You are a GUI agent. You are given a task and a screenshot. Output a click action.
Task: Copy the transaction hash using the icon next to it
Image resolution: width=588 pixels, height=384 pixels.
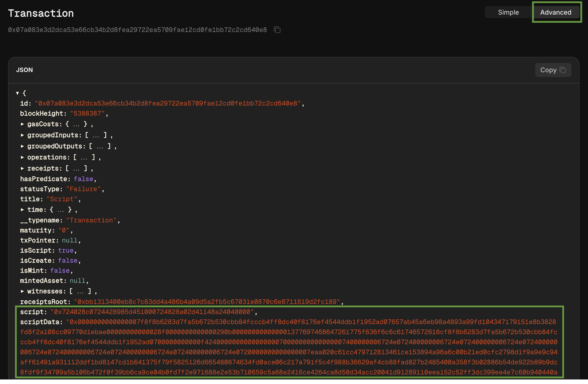click(x=277, y=30)
